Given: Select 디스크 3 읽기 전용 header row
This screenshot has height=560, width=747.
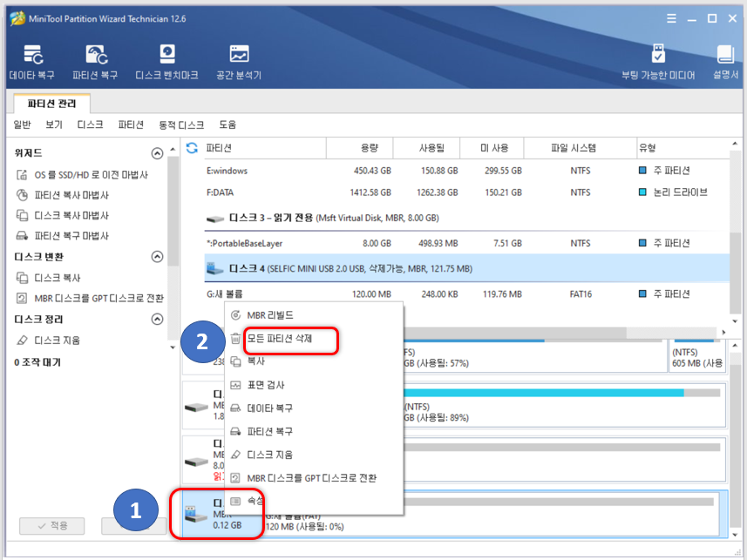Looking at the screenshot, I should (466, 218).
